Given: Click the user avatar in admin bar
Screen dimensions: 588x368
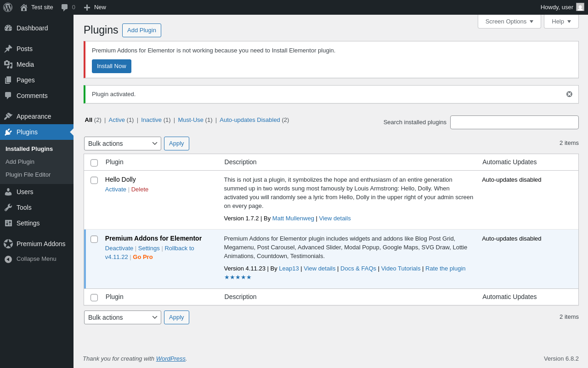Looking at the screenshot, I should (580, 7).
